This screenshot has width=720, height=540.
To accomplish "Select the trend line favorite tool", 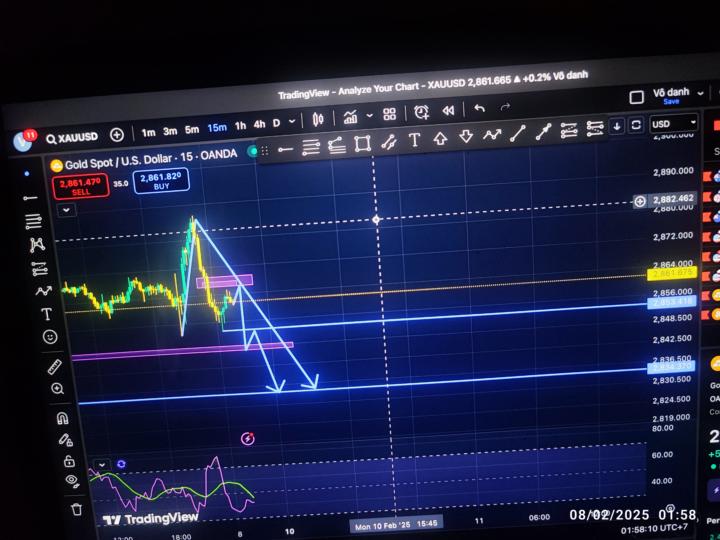I will tap(518, 133).
